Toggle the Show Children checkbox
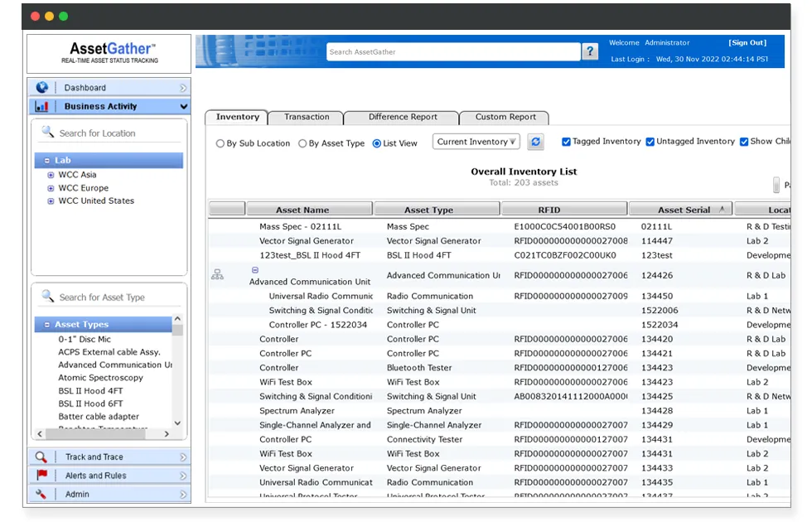812x522 pixels. (x=744, y=142)
